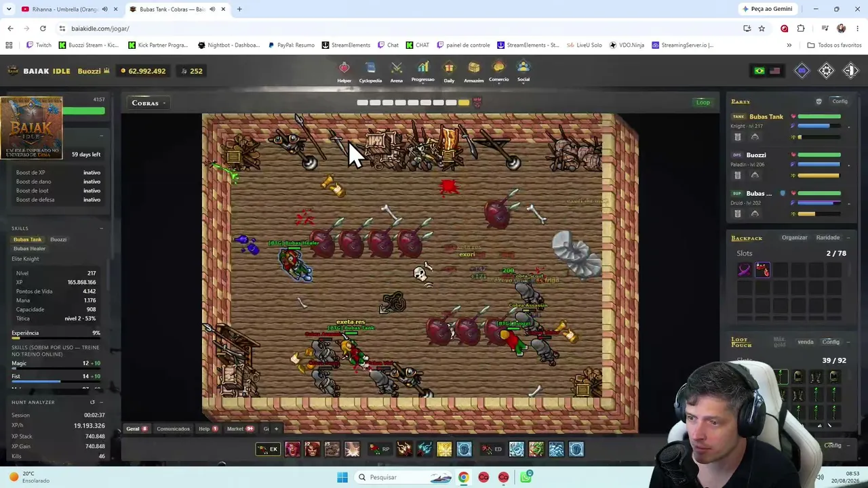Select the Buozzi skills tab

(x=58, y=239)
